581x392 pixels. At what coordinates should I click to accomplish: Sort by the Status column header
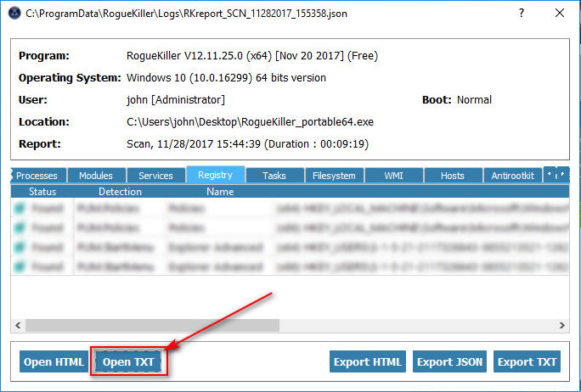tap(42, 192)
